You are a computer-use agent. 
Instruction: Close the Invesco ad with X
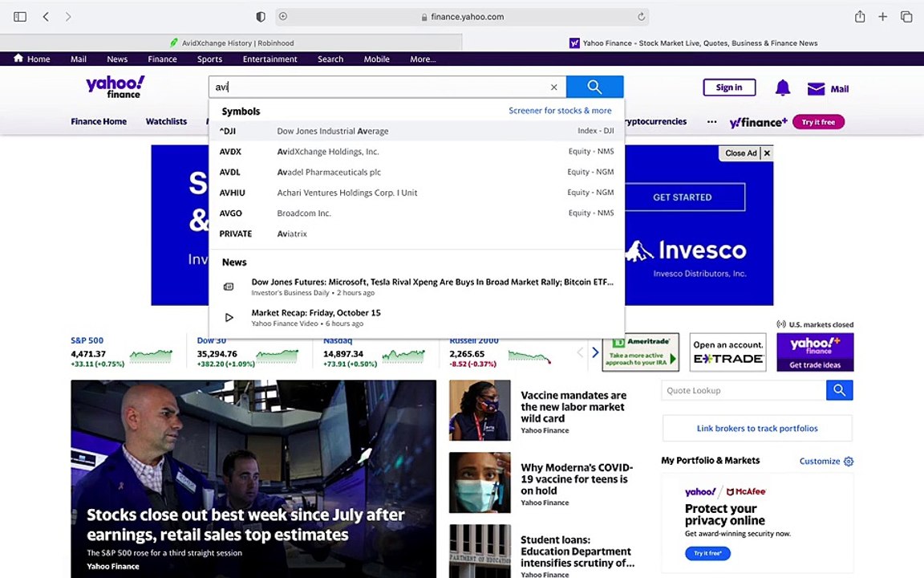click(x=767, y=153)
